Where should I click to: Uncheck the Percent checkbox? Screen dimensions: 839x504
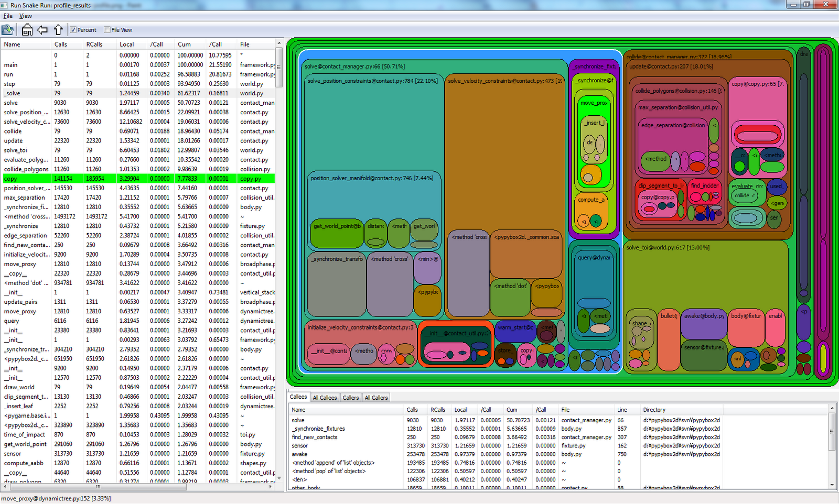[73, 30]
